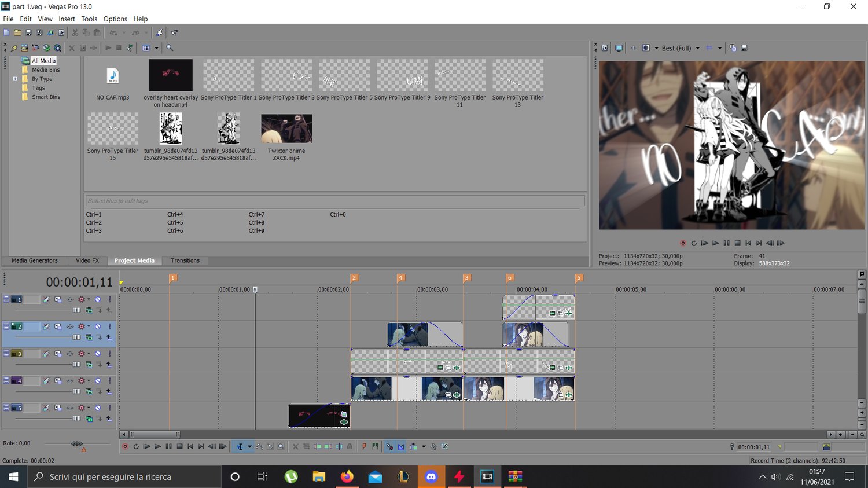Save the project with the floppy icon
The width and height of the screenshot is (868, 488).
[28, 33]
